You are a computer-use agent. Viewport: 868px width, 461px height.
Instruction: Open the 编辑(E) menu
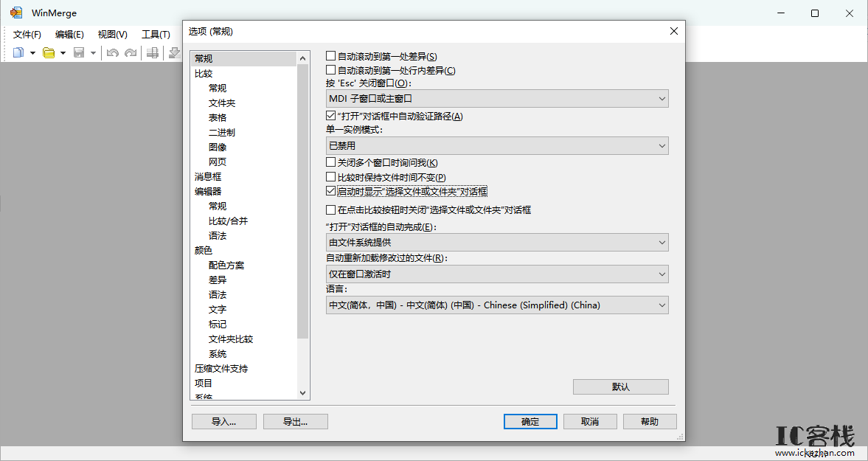pyautogui.click(x=70, y=35)
